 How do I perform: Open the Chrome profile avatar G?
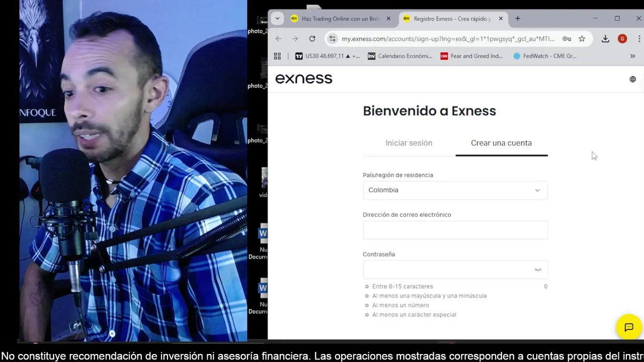tap(622, 39)
